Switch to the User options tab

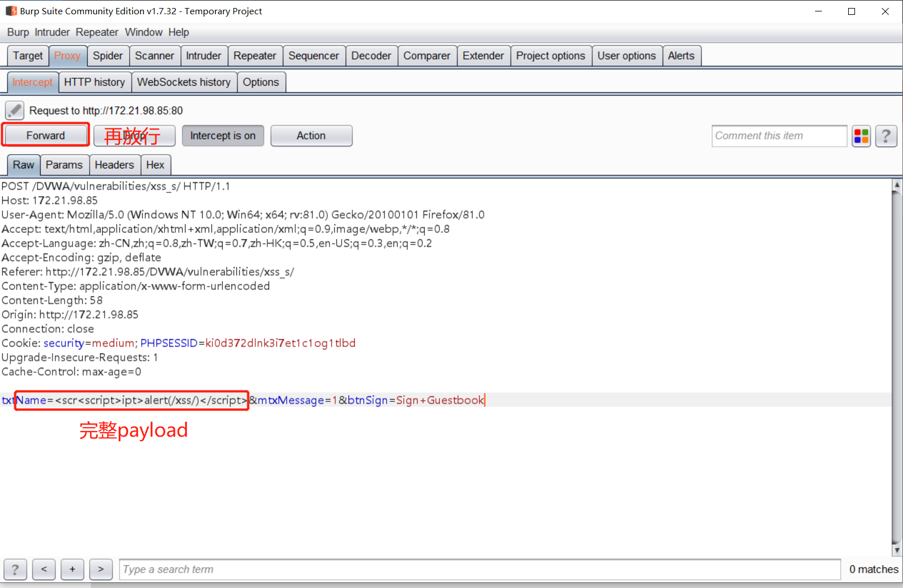[x=627, y=56]
